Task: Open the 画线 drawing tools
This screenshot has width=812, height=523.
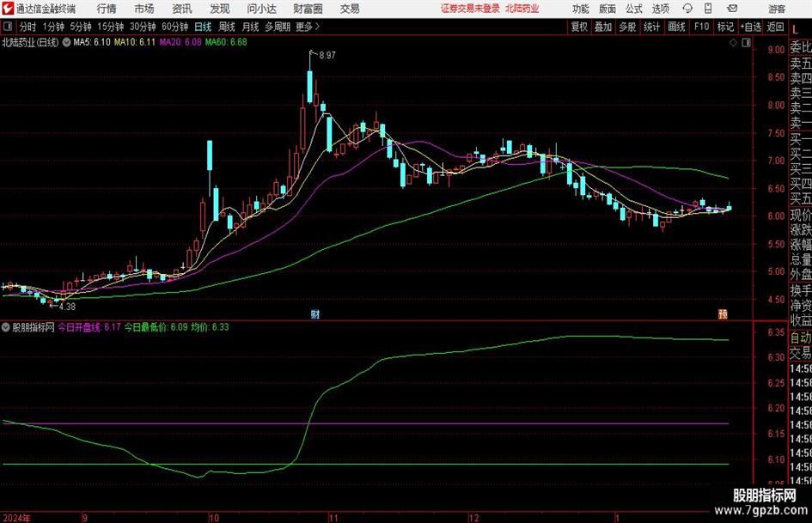Action: click(676, 27)
